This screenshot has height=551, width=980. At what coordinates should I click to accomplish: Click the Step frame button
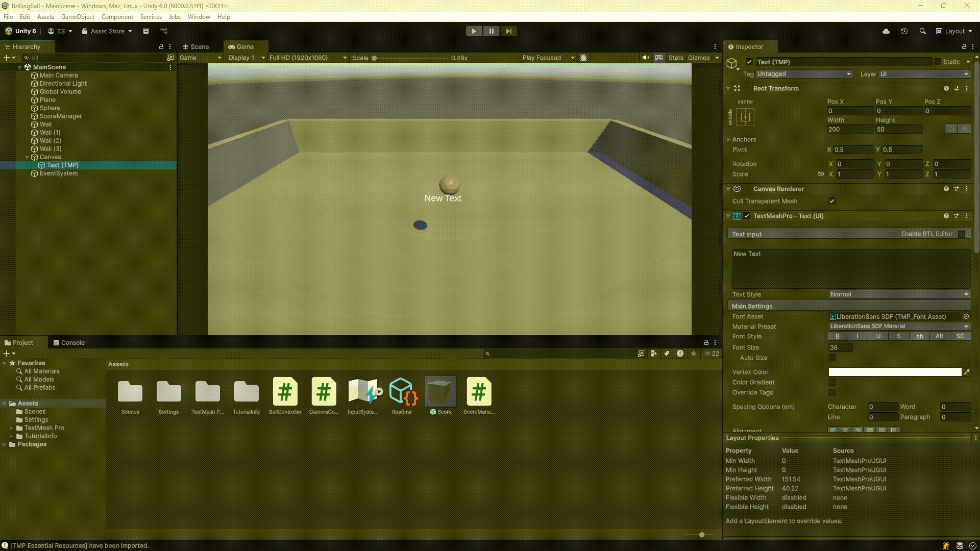[x=508, y=31]
